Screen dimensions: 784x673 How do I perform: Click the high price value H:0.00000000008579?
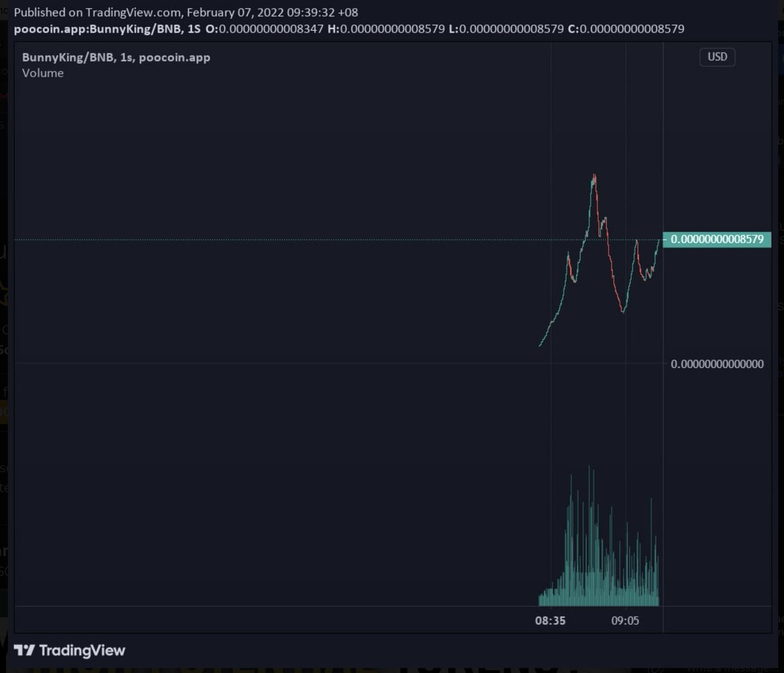(x=387, y=29)
